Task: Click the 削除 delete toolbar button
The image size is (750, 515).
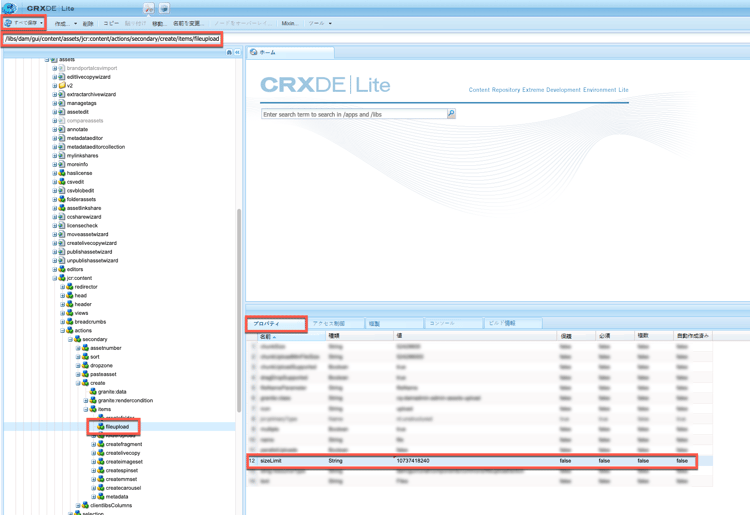Action: coord(88,23)
